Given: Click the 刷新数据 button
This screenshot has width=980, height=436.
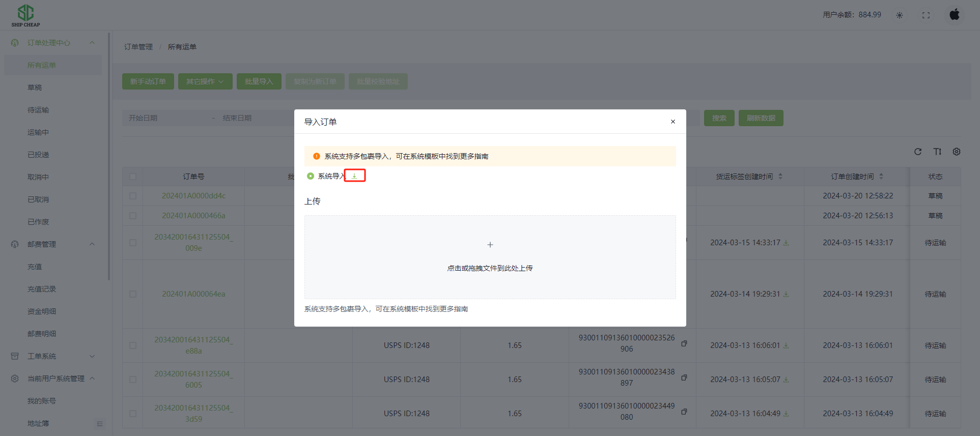Looking at the screenshot, I should [761, 118].
